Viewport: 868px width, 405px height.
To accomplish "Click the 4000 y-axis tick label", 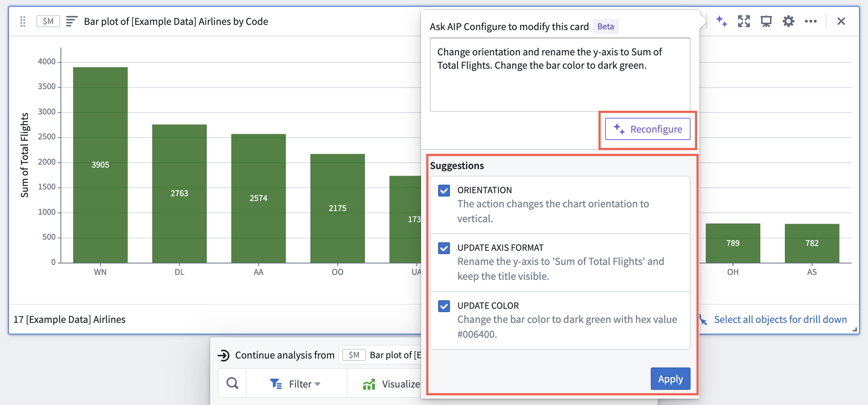I will (47, 61).
